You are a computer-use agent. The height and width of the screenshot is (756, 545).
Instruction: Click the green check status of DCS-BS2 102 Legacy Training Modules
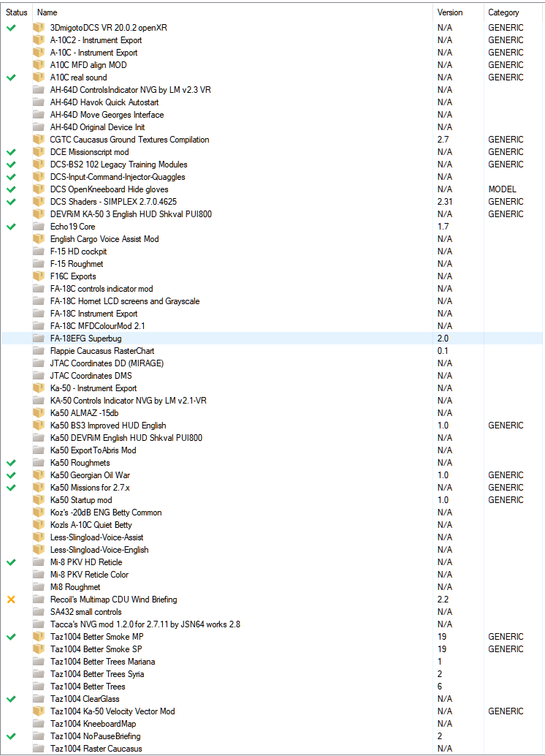pos(11,165)
